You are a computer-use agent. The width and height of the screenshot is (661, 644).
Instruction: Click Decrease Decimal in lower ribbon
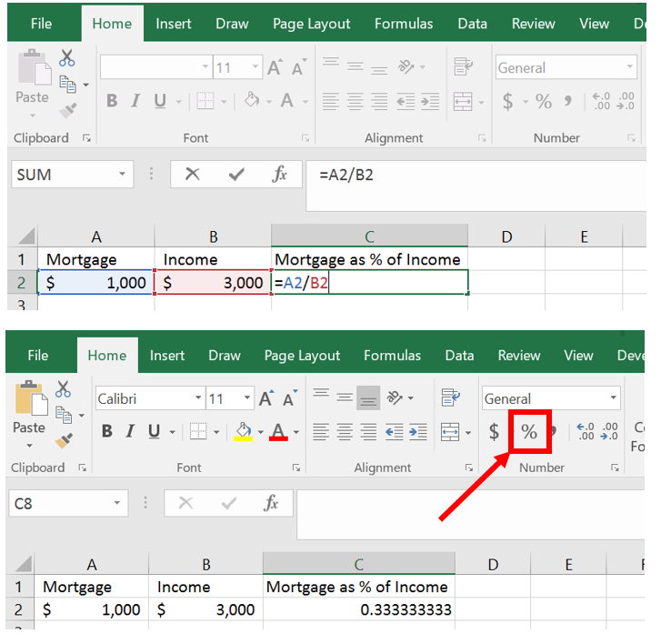coord(609,431)
